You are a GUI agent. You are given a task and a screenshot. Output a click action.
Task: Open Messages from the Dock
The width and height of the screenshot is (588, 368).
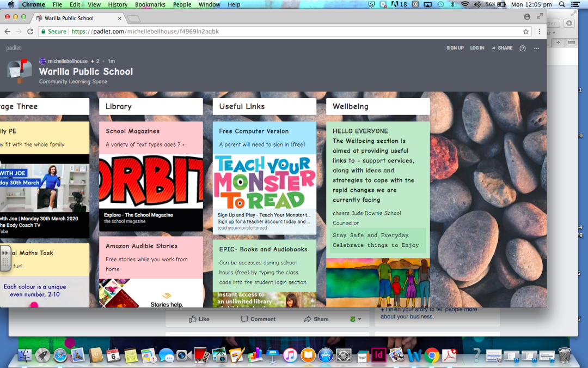point(166,355)
